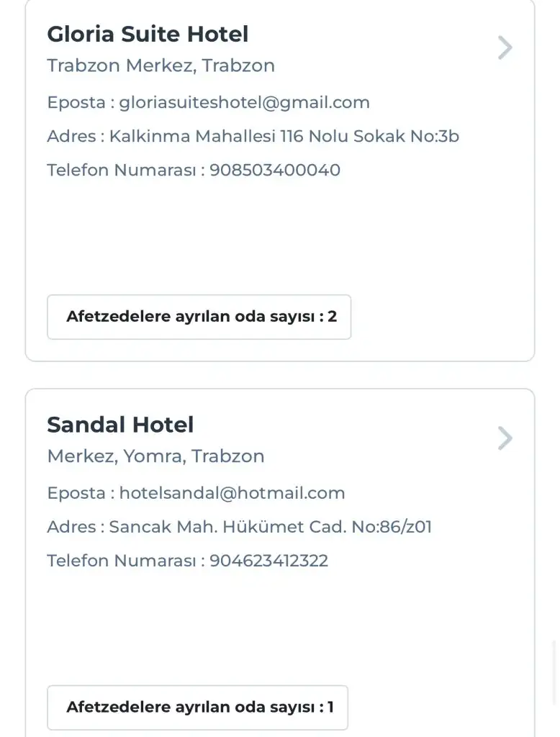Click the 'Trabzon Merkez, Trabzon' location text
The height and width of the screenshot is (737, 560).
click(161, 65)
